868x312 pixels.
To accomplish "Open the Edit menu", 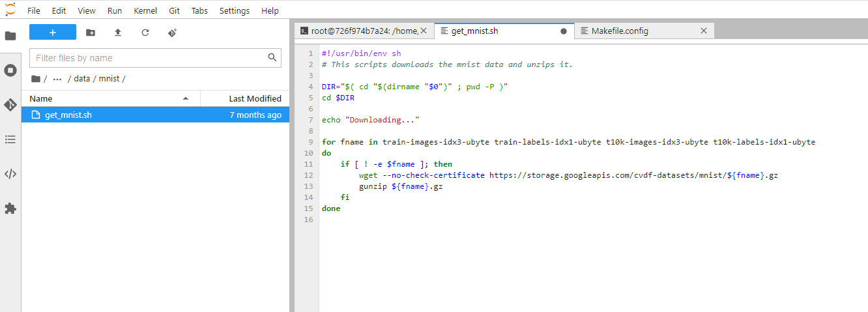I will pyautogui.click(x=59, y=10).
